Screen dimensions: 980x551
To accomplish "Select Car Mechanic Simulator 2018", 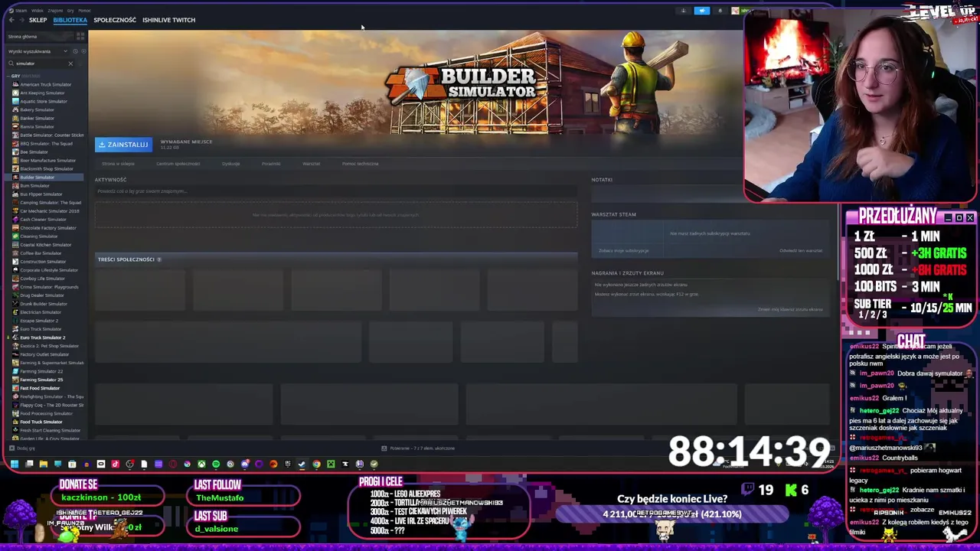I will pyautogui.click(x=49, y=210).
